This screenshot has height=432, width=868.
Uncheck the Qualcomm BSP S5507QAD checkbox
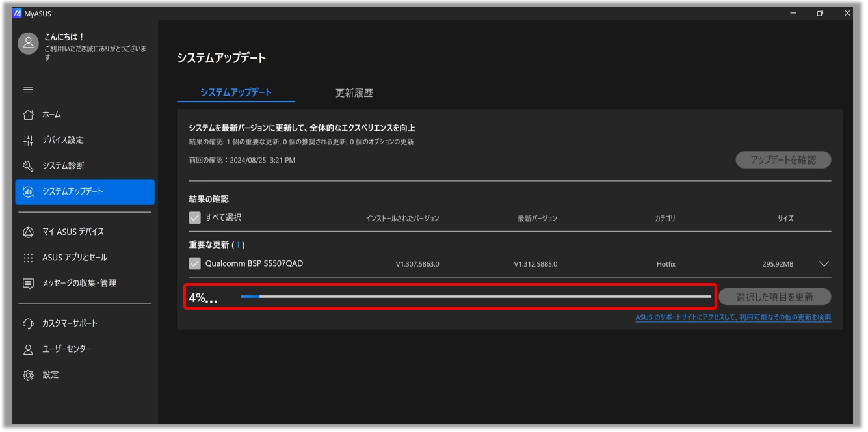tap(194, 263)
